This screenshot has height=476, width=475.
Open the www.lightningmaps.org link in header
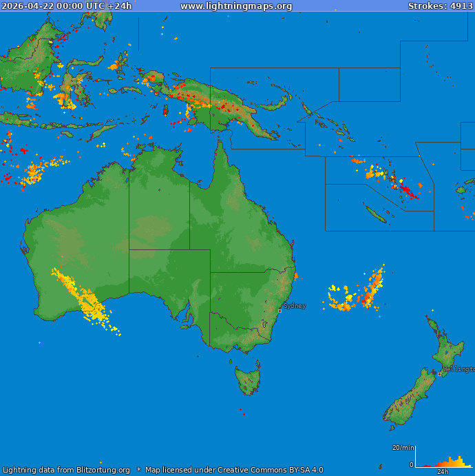236,6
